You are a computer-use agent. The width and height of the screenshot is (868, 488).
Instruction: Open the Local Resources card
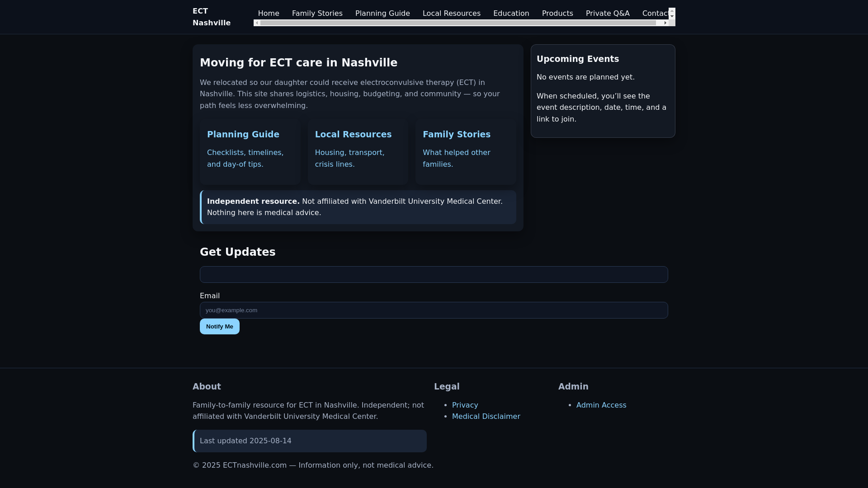358,152
